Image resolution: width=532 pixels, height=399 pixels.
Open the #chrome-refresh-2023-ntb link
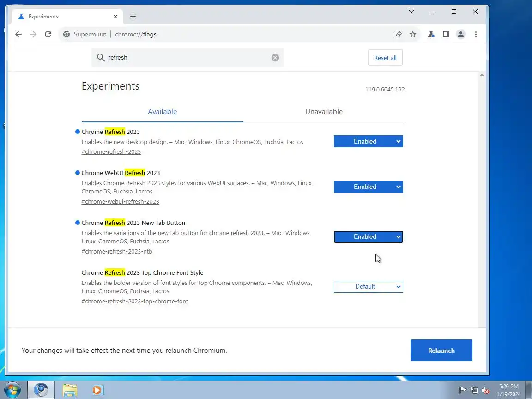click(x=117, y=251)
